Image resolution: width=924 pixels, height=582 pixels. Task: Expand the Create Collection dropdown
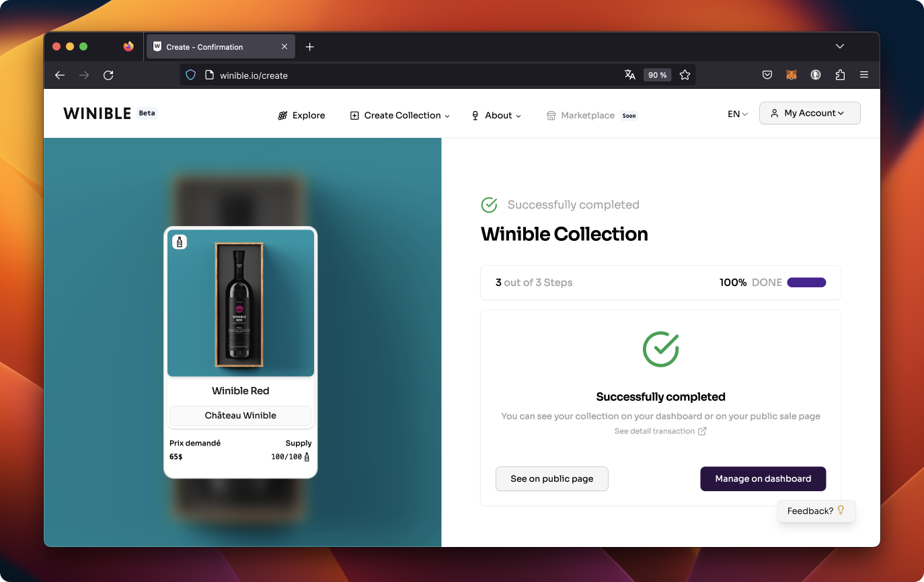pos(400,116)
